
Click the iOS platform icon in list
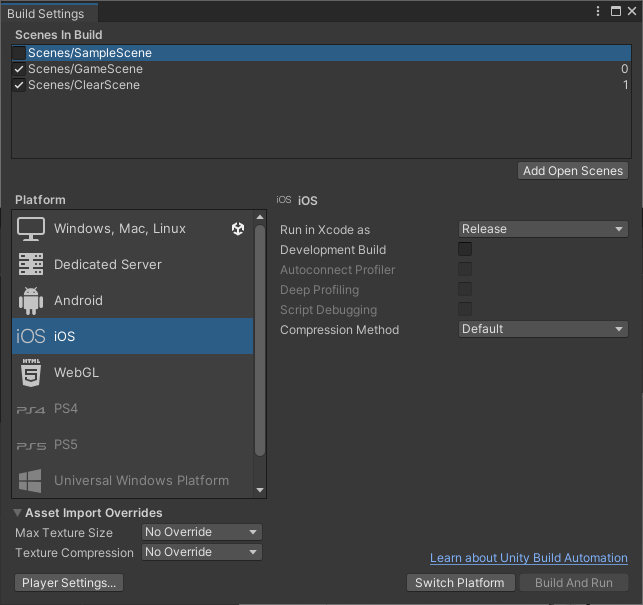31,336
